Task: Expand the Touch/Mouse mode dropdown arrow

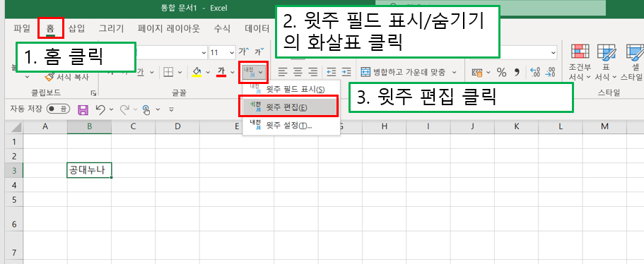Action: pos(158,109)
